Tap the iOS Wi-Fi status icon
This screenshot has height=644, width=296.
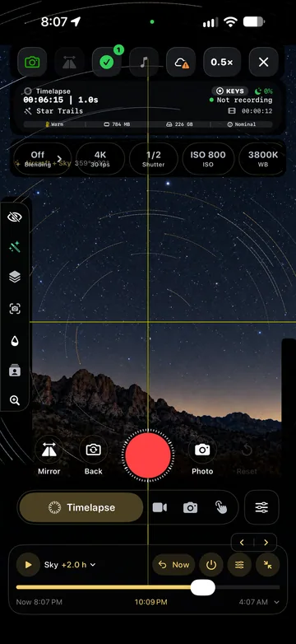pos(231,22)
